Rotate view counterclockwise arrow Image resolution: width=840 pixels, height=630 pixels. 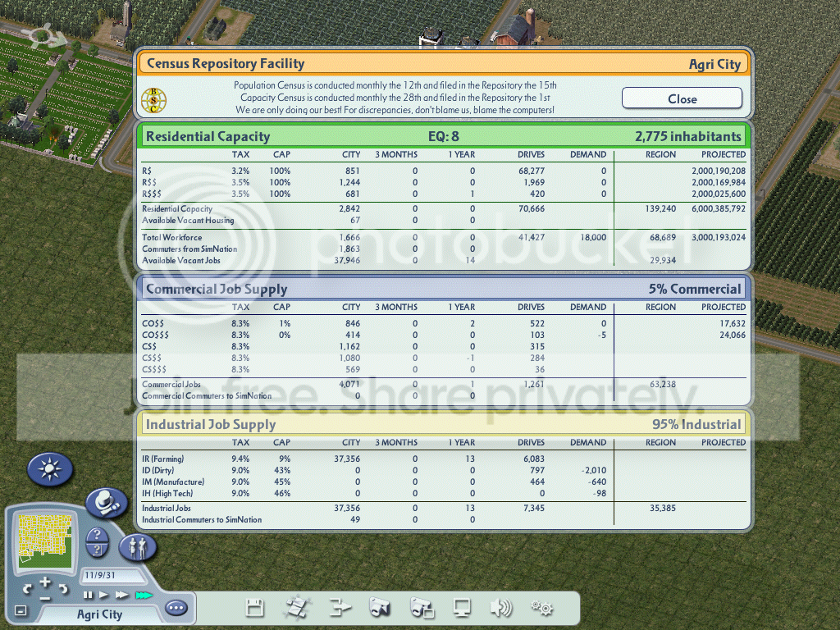click(x=27, y=589)
